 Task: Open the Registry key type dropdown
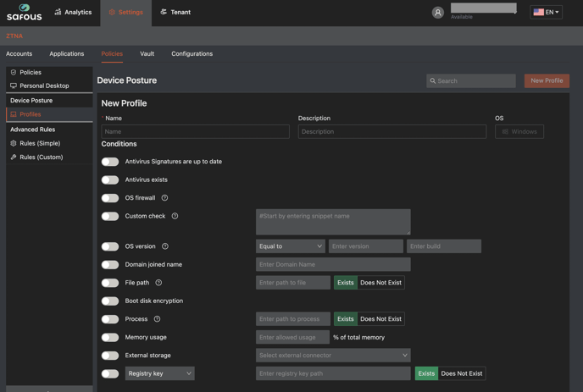(159, 373)
